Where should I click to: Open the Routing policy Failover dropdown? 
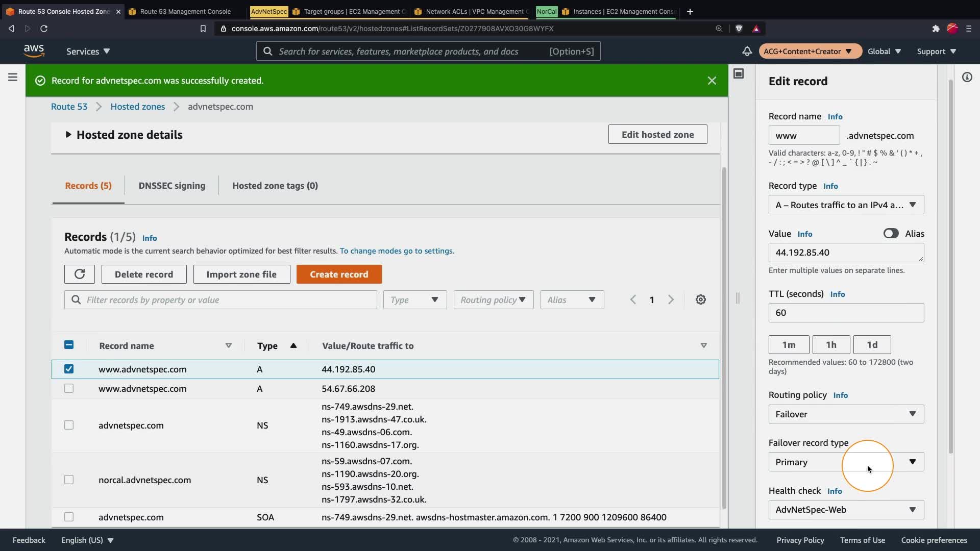[846, 414]
